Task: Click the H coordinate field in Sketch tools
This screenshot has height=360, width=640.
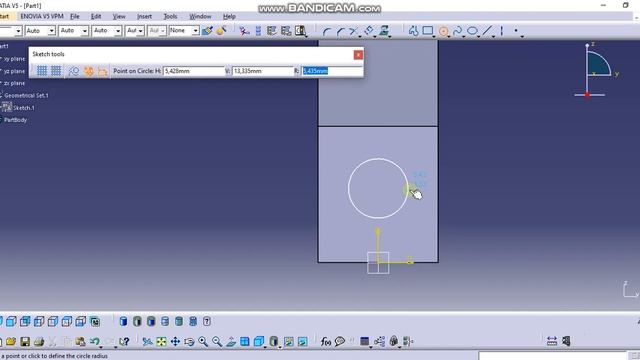Action: 194,71
